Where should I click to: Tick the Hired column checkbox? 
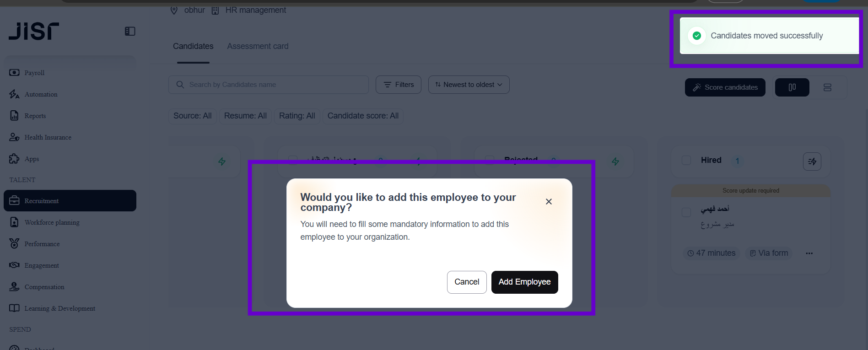click(686, 160)
